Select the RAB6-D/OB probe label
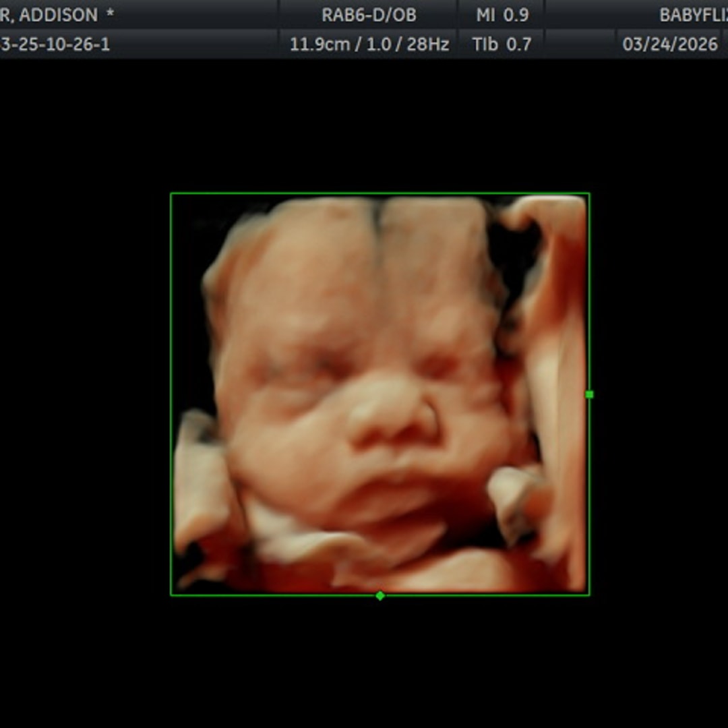The image size is (728, 728). (369, 15)
